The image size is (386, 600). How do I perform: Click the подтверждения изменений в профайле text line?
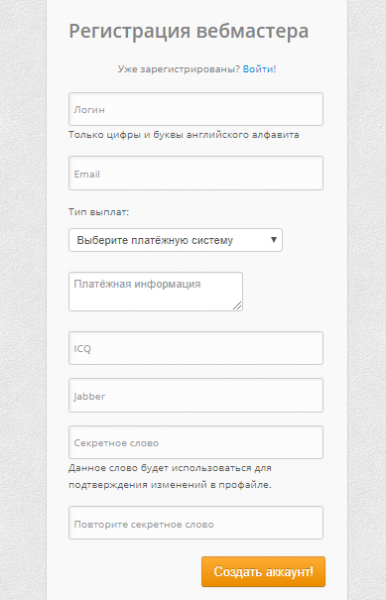(x=170, y=484)
